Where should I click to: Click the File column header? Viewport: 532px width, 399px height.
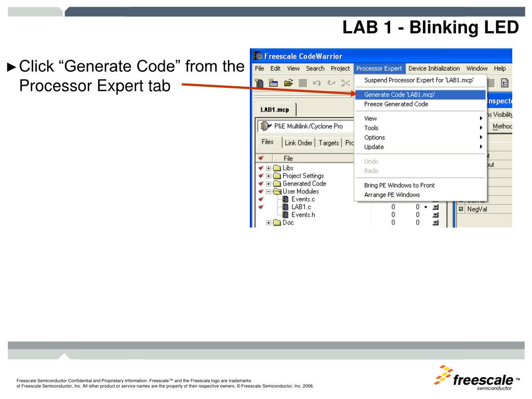pyautogui.click(x=313, y=158)
